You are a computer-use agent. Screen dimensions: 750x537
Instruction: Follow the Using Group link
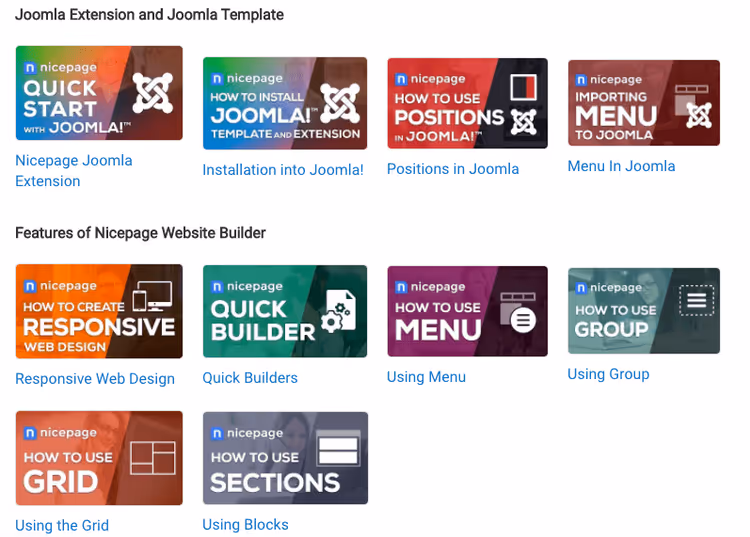(x=608, y=374)
